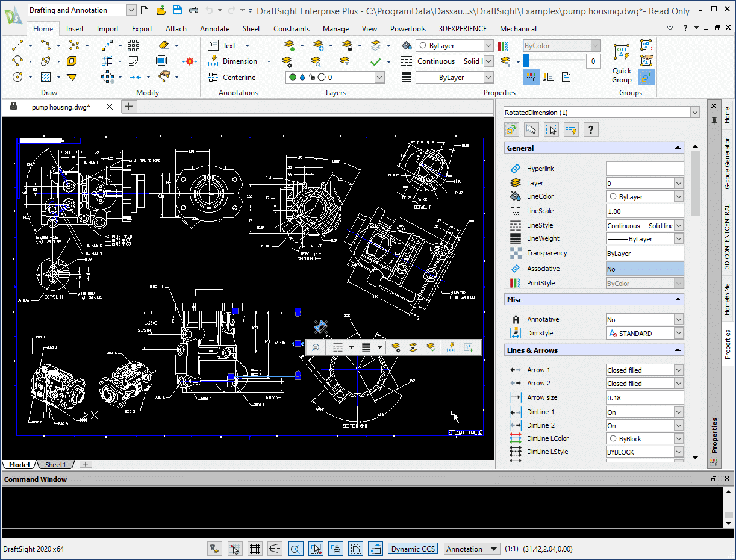Choose the Hatch tool in Draw

(46, 77)
